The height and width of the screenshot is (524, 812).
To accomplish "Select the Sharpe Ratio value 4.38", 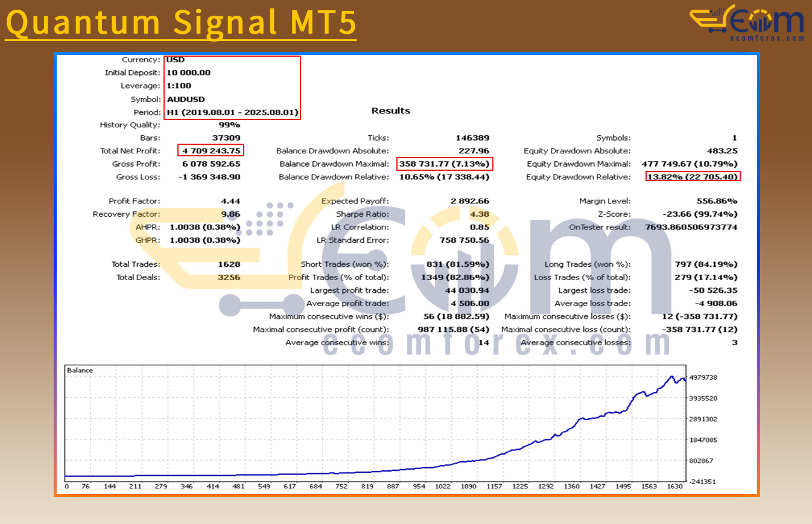I will (x=480, y=214).
